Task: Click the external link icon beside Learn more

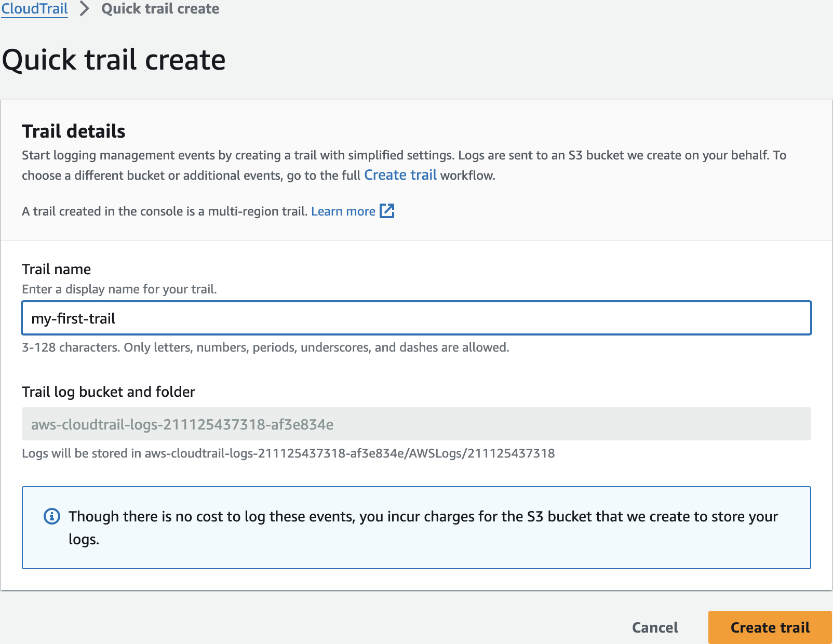Action: (x=387, y=211)
